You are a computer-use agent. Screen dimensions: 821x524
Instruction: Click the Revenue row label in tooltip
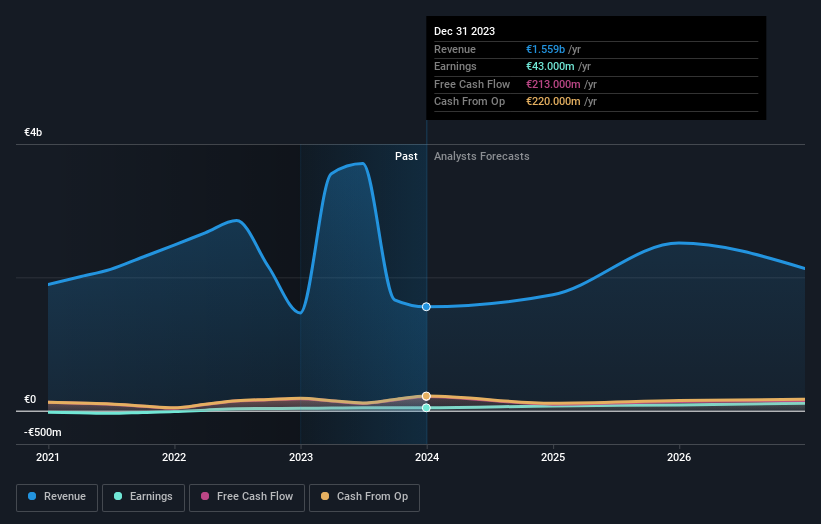click(455, 49)
